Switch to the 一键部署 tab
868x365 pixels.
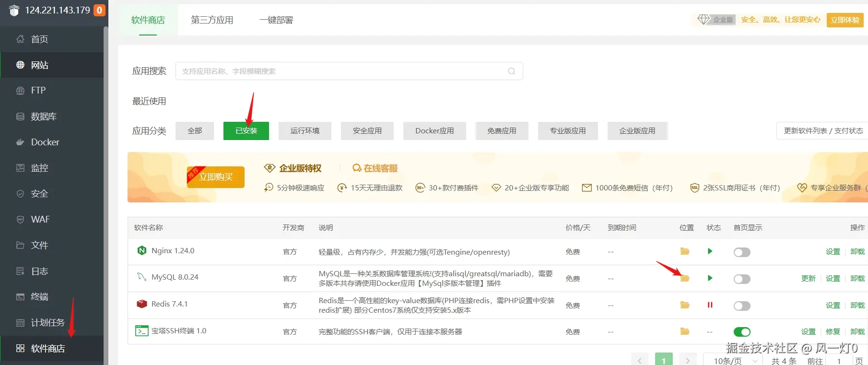click(x=276, y=20)
